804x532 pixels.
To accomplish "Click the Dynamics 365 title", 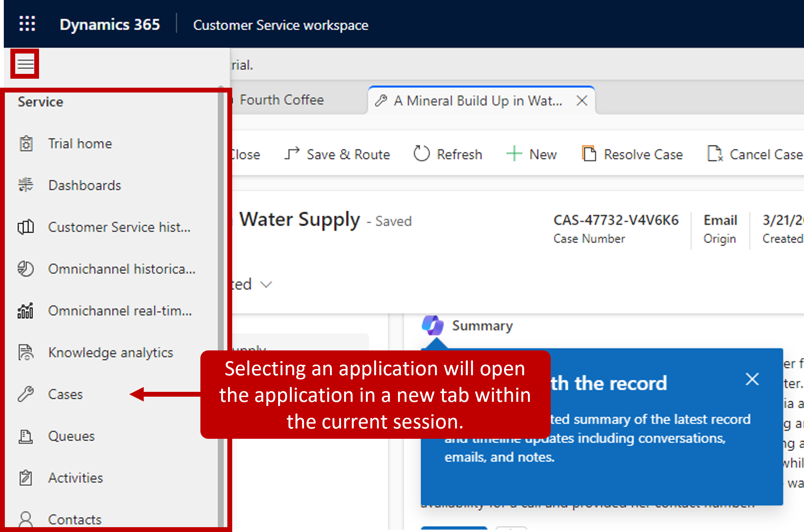I will [x=110, y=25].
